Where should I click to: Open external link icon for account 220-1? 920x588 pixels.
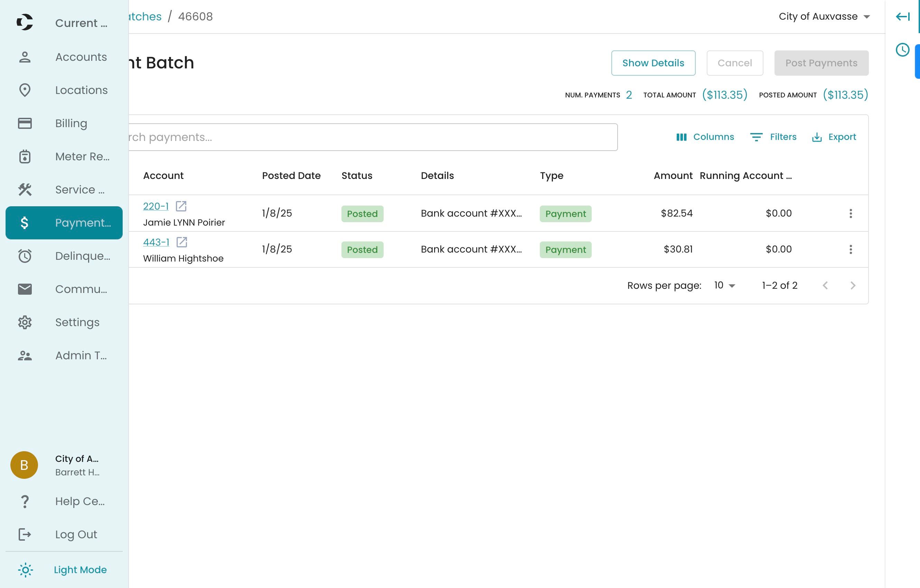point(181,206)
